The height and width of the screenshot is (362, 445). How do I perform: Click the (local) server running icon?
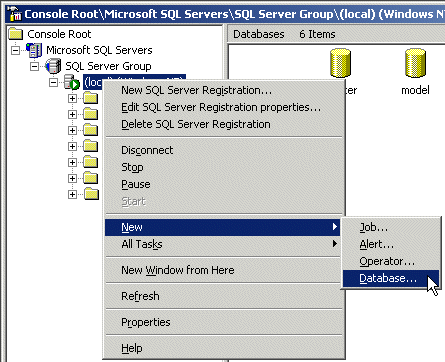pyautogui.click(x=71, y=82)
